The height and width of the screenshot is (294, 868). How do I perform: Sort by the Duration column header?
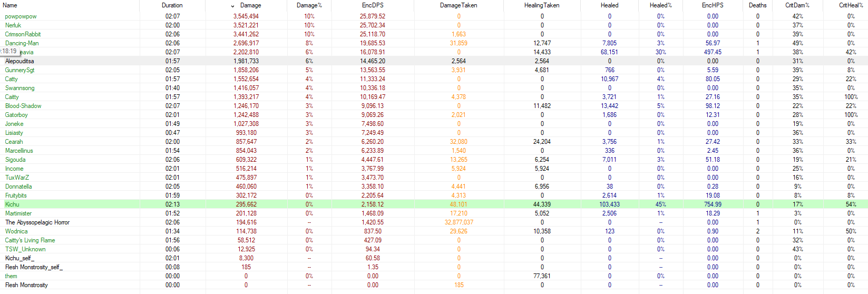click(172, 5)
